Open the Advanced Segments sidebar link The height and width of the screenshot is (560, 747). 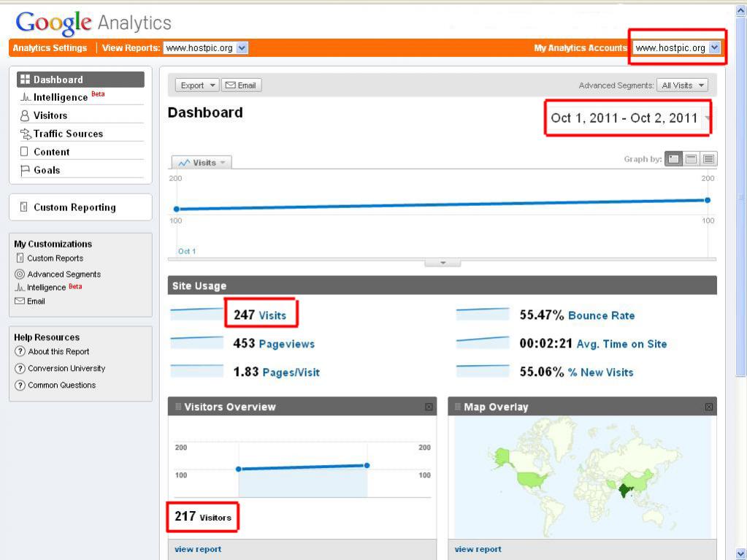(x=64, y=275)
